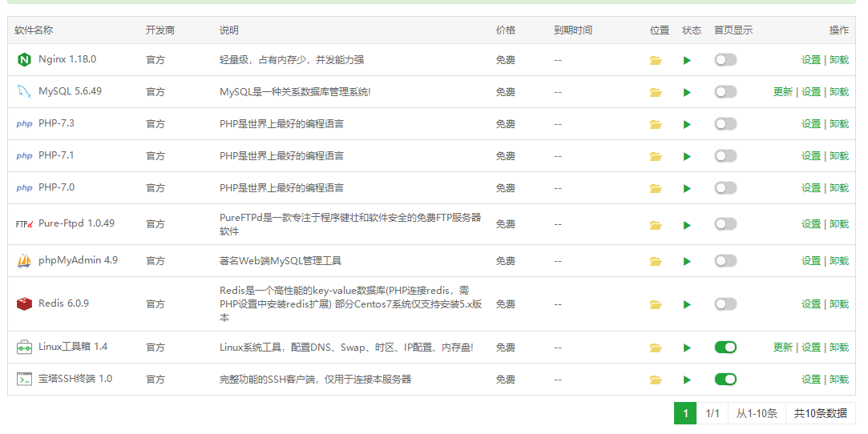Screen dimensions: 868x434
Task: Enable homepage display for PHP-7.3
Action: [725, 124]
